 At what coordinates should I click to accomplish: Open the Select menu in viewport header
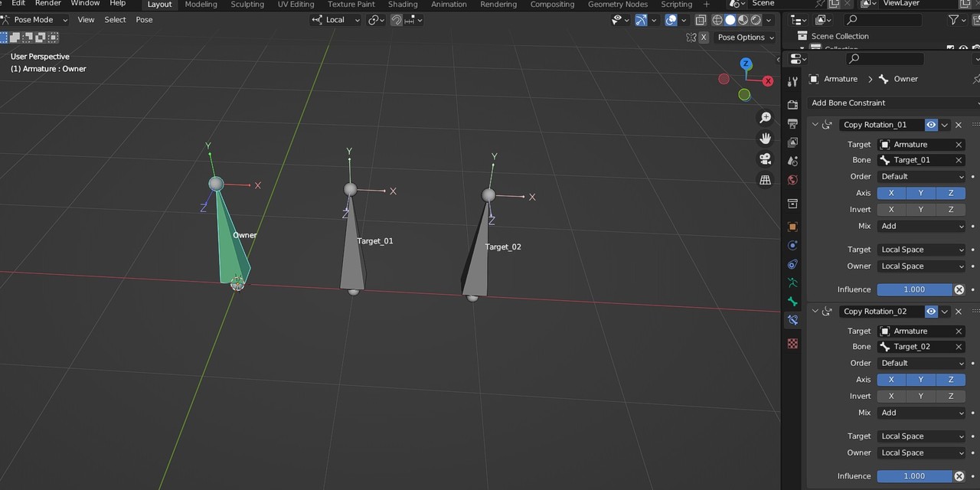click(x=115, y=20)
